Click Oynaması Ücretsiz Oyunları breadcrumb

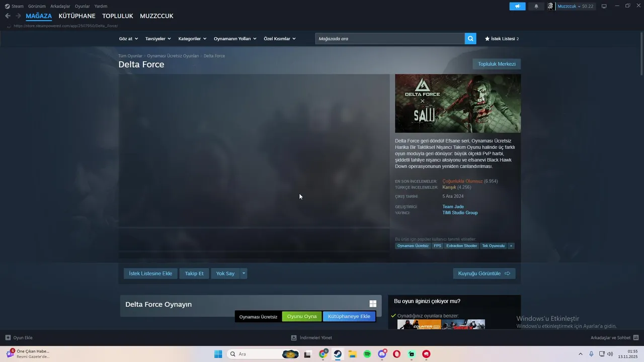pos(173,56)
